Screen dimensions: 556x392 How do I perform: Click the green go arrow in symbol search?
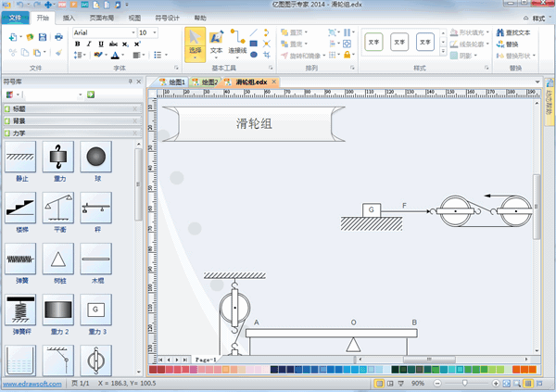(91, 95)
